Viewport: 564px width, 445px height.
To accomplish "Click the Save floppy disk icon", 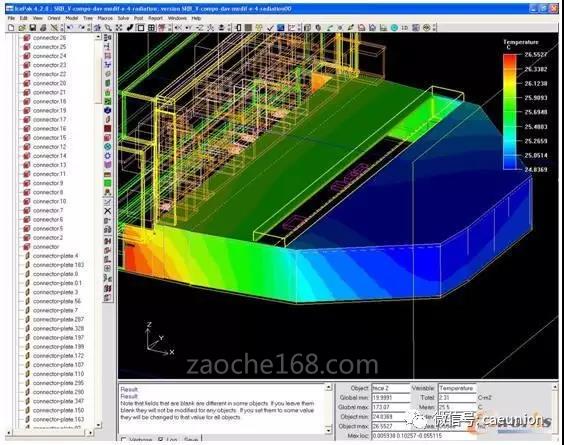I will pyautogui.click(x=33, y=27).
